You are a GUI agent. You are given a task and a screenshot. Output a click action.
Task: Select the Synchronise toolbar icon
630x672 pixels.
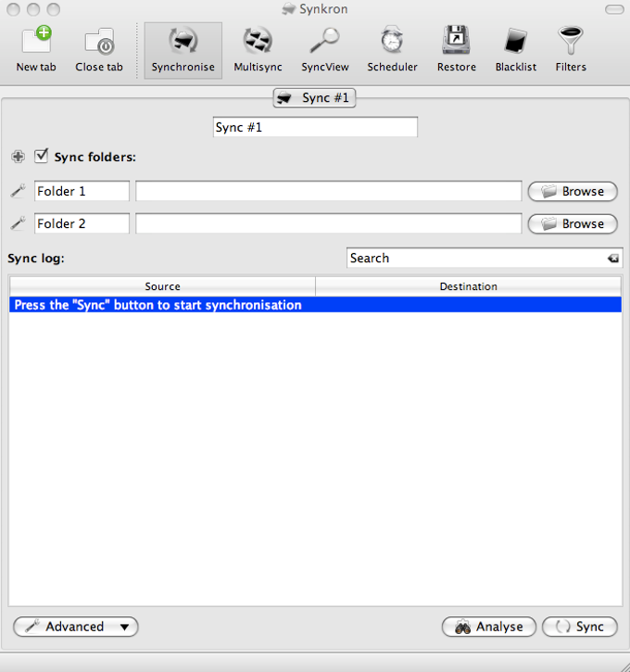pos(183,51)
